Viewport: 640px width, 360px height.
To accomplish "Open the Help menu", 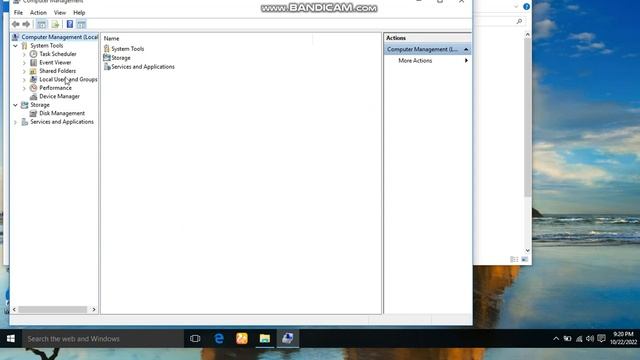I will (79, 13).
